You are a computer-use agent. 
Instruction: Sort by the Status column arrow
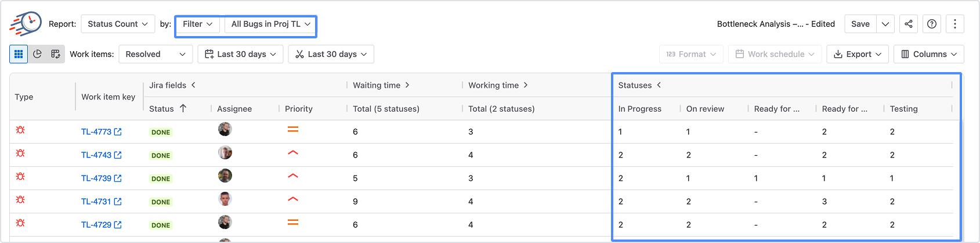point(183,108)
